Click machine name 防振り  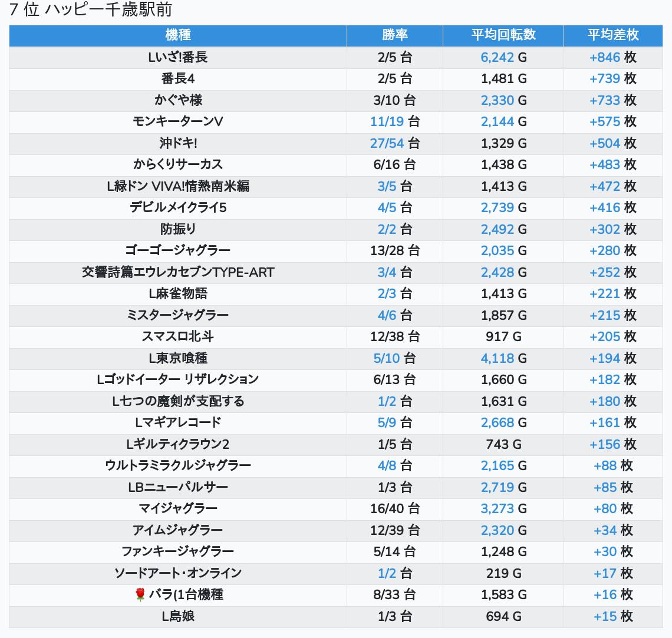click(178, 229)
